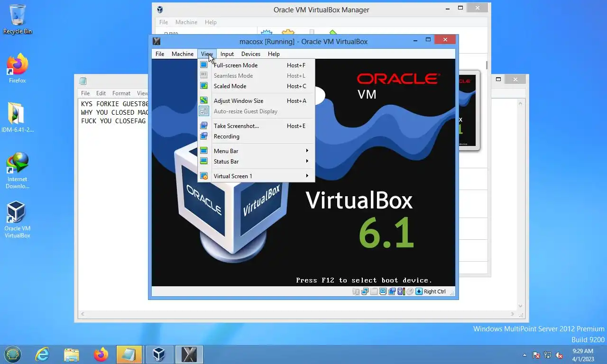Click the greyed first icon in VM status bar
Image resolution: width=607 pixels, height=364 pixels.
pos(356,291)
